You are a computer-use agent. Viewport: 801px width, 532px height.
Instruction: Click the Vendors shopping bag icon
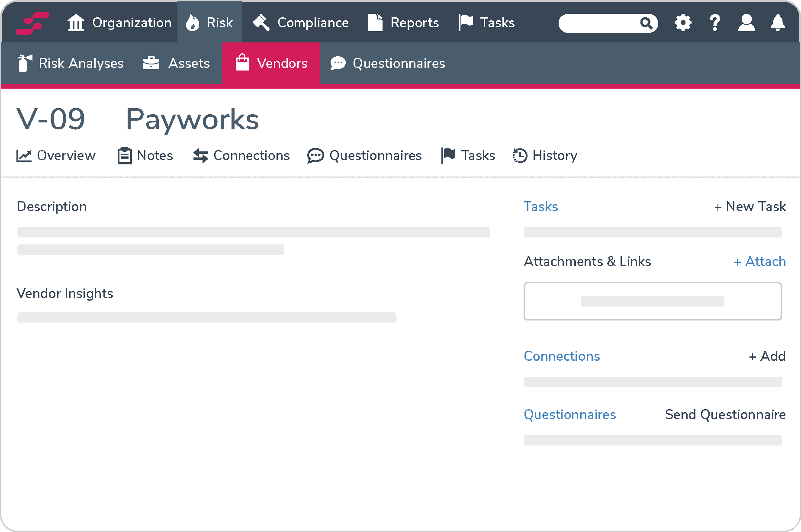242,62
